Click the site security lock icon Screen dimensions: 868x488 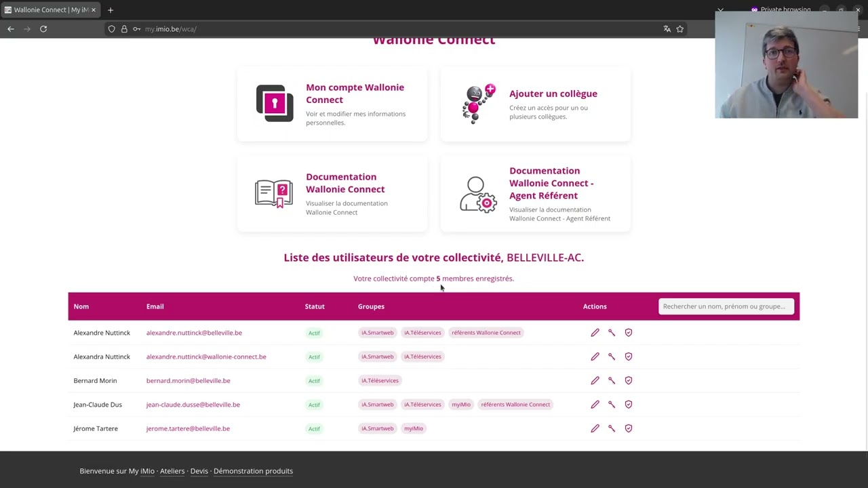coord(124,29)
